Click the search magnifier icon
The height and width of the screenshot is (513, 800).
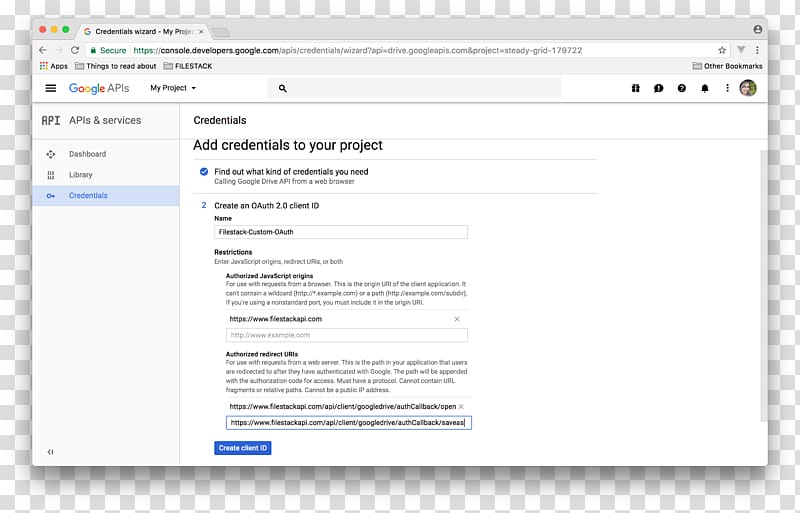click(x=283, y=88)
